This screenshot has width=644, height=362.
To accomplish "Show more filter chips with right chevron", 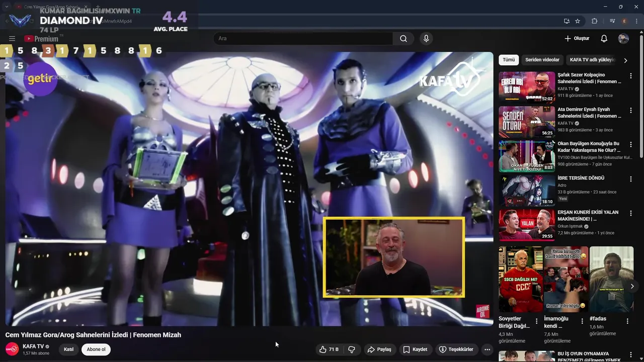I will [625, 60].
